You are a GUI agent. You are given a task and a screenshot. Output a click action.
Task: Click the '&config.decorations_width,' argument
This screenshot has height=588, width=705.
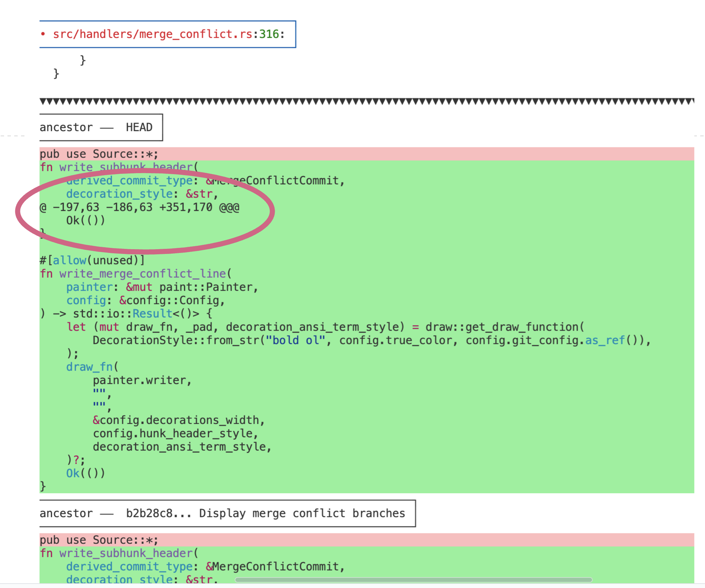click(179, 420)
